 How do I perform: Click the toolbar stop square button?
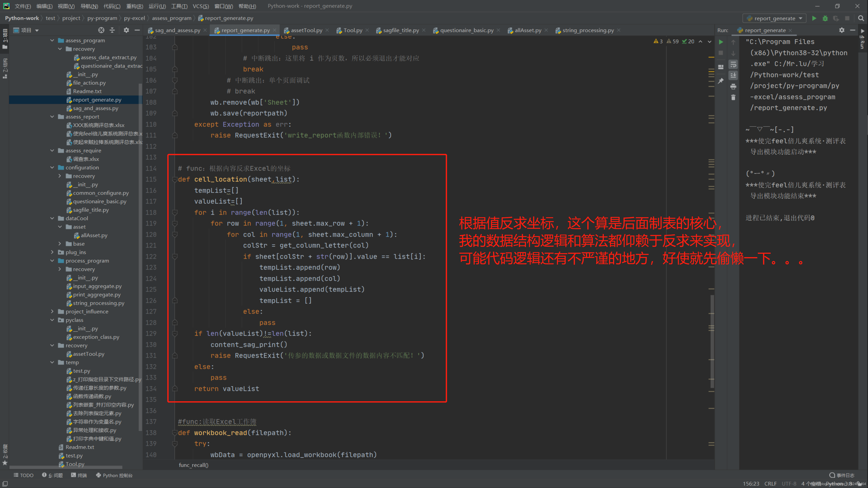click(847, 18)
